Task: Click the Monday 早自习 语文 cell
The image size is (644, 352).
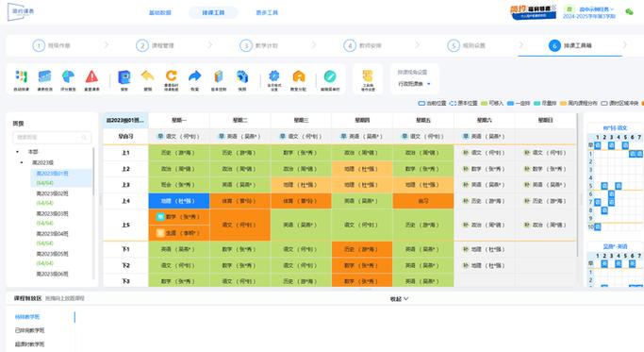Action: pyautogui.click(x=179, y=136)
